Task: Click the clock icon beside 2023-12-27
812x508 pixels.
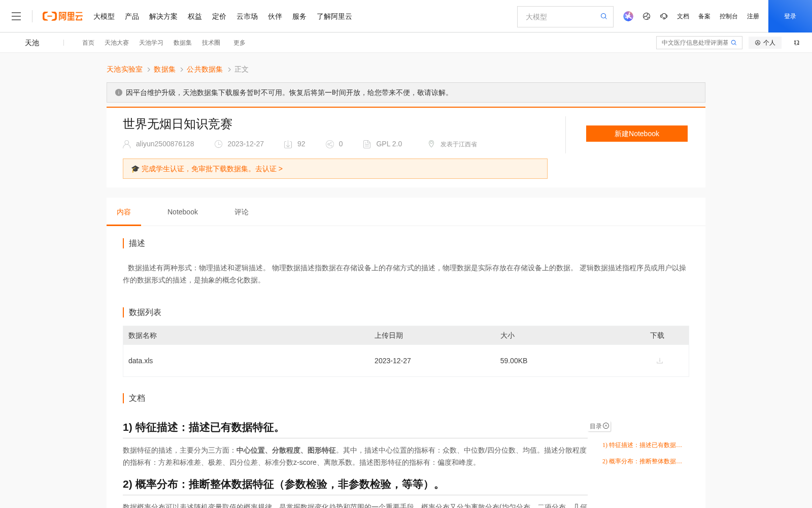Action: coord(218,144)
